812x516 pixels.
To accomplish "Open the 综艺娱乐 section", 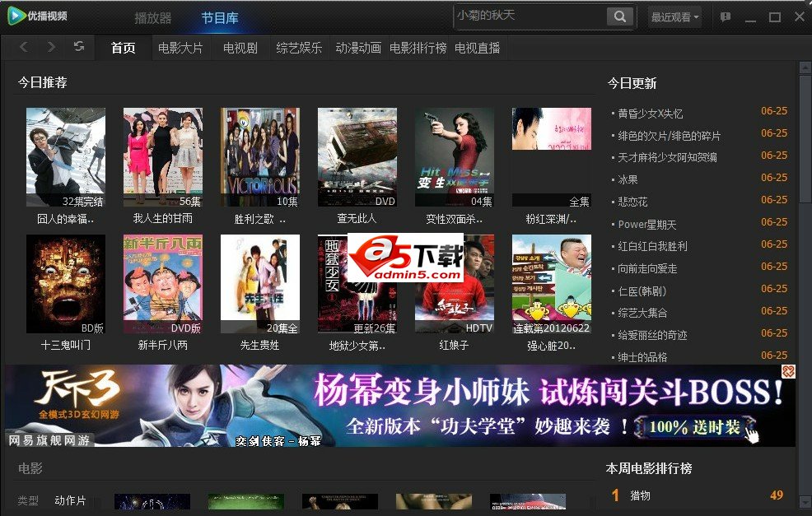I will pos(299,48).
